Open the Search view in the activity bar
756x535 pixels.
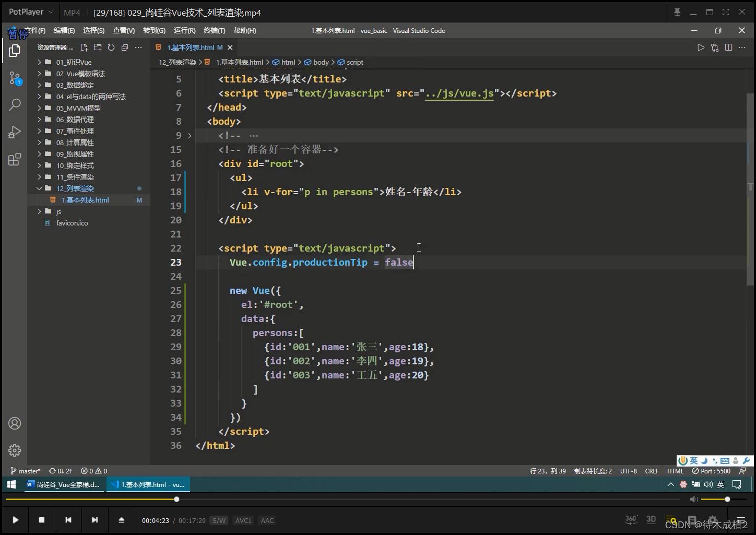point(15,104)
